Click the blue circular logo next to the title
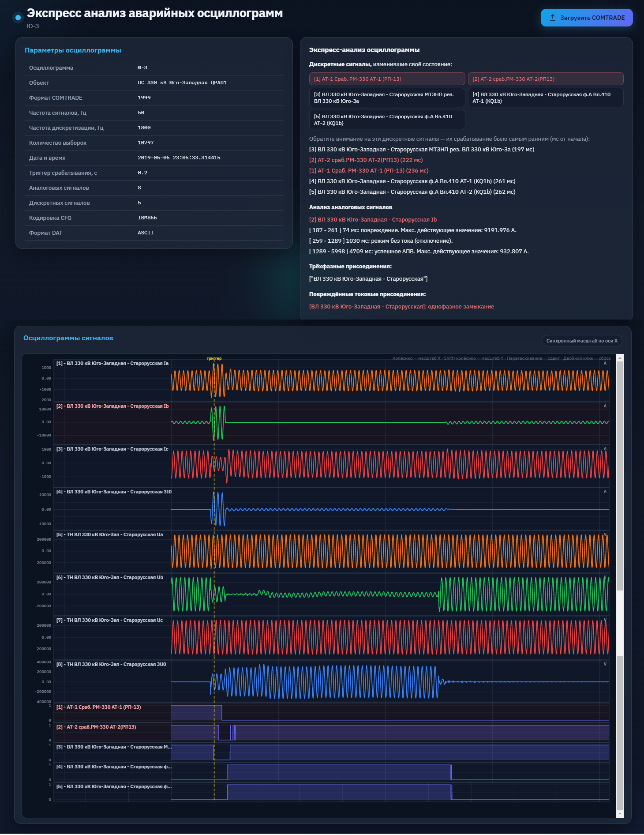 pyautogui.click(x=18, y=18)
